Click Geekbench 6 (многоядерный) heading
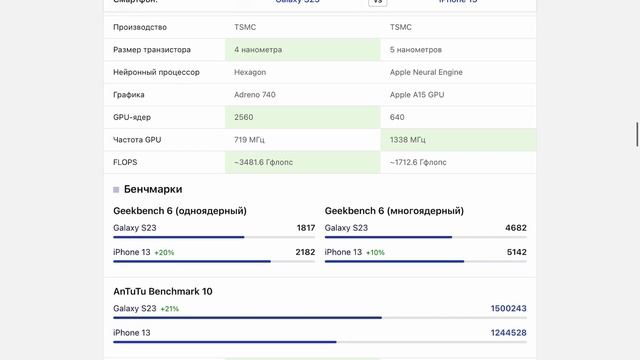 pos(394,211)
